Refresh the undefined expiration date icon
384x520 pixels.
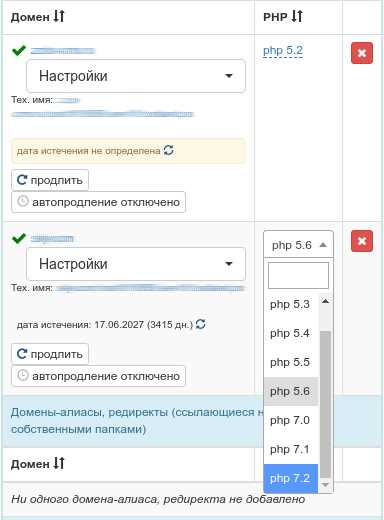pyautogui.click(x=169, y=150)
